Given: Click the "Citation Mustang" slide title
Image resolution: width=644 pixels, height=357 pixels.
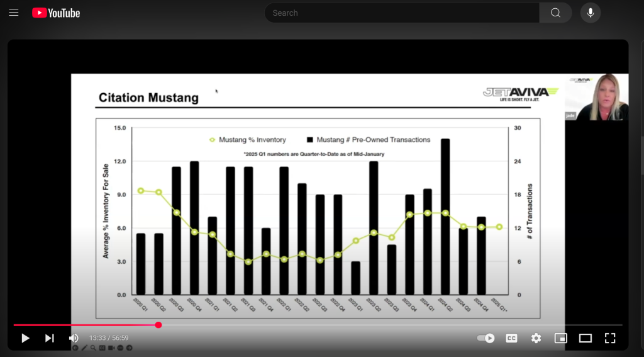Looking at the screenshot, I should [x=148, y=98].
